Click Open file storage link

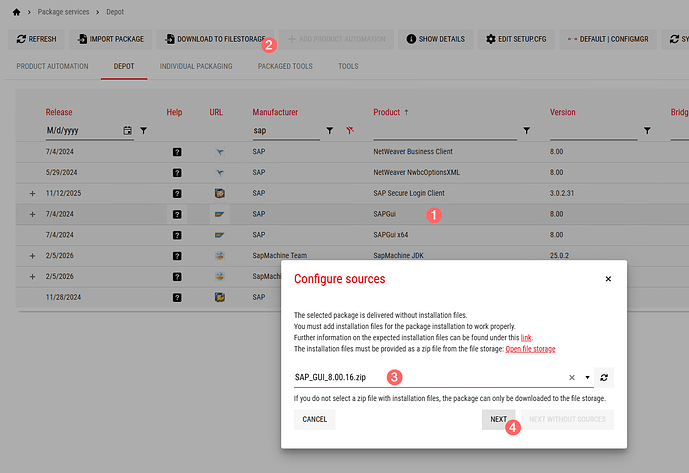(x=530, y=349)
